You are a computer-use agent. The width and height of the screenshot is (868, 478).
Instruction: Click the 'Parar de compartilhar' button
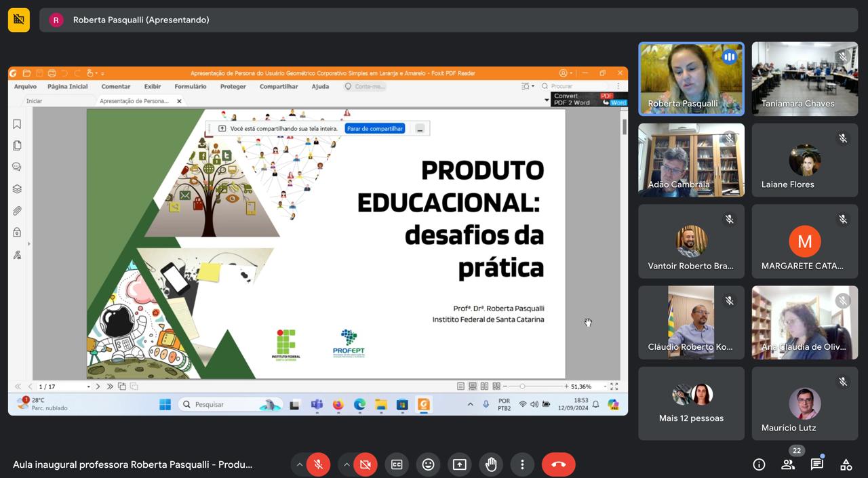[375, 128]
